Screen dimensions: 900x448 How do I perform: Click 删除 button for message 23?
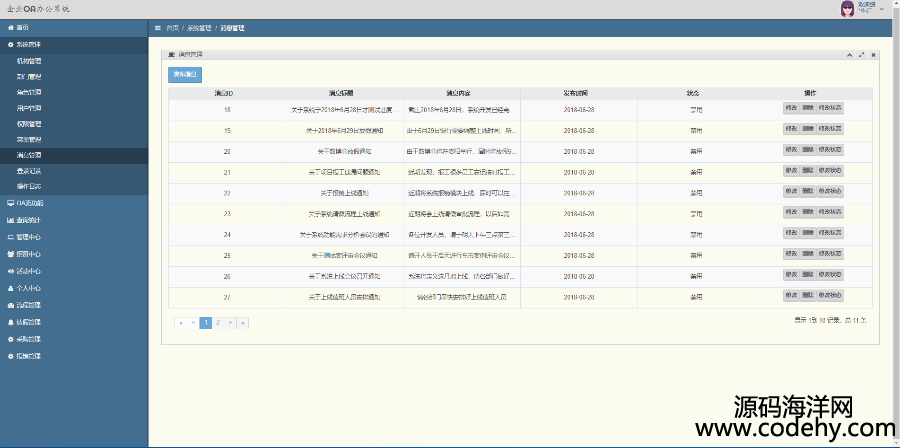pyautogui.click(x=807, y=212)
